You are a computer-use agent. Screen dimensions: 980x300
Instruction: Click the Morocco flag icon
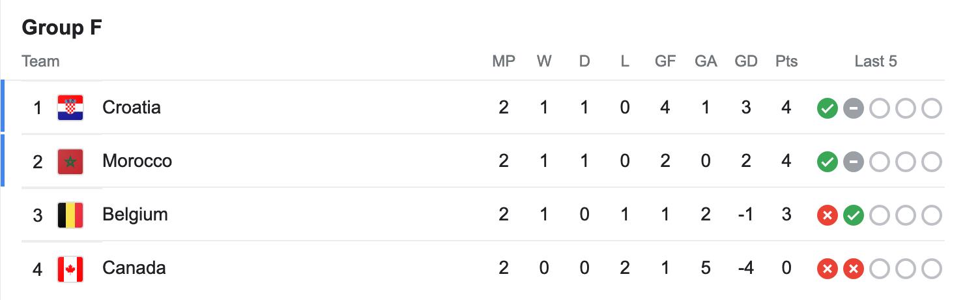click(70, 161)
